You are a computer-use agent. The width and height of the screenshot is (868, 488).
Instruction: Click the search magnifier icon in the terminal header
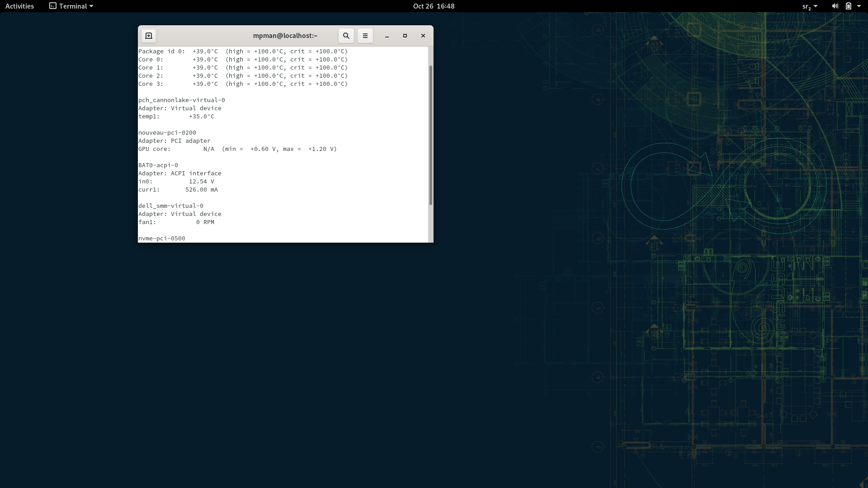[346, 36]
